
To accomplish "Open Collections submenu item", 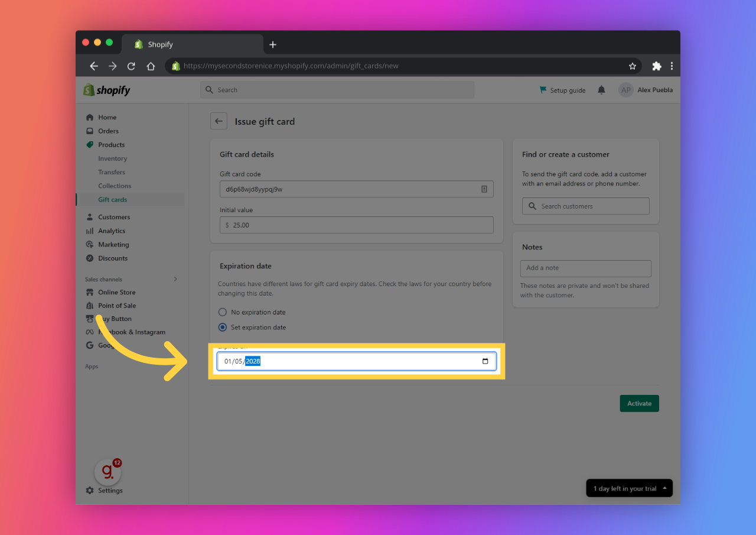I will coord(115,186).
